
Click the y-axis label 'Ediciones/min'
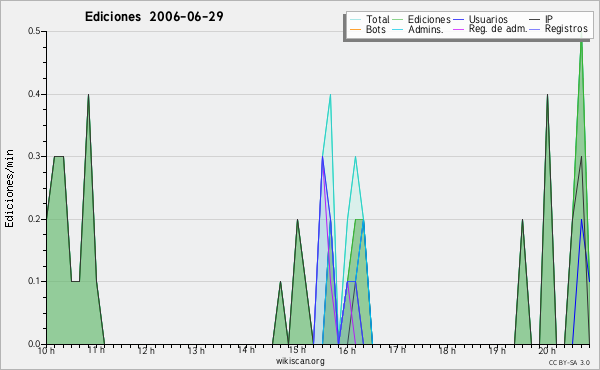(x=9, y=188)
